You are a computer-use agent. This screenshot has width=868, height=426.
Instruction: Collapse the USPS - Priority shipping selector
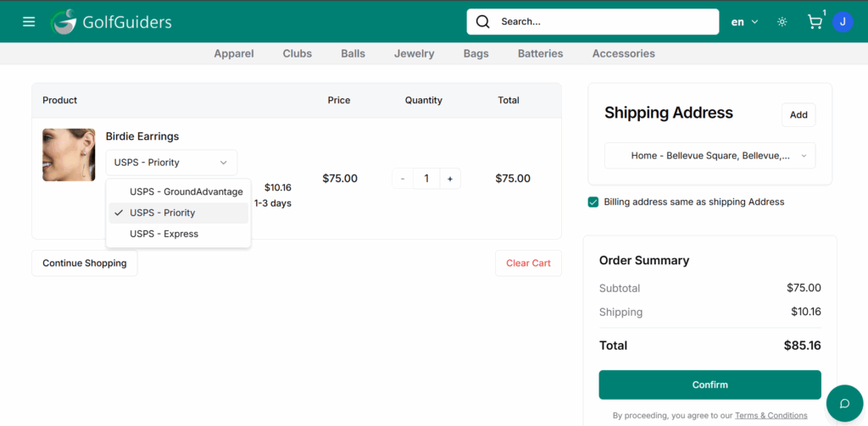click(171, 163)
